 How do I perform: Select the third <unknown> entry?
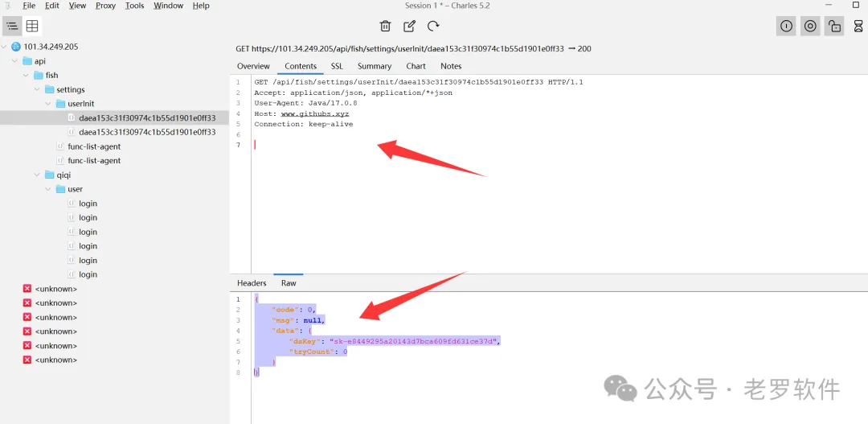click(x=56, y=317)
